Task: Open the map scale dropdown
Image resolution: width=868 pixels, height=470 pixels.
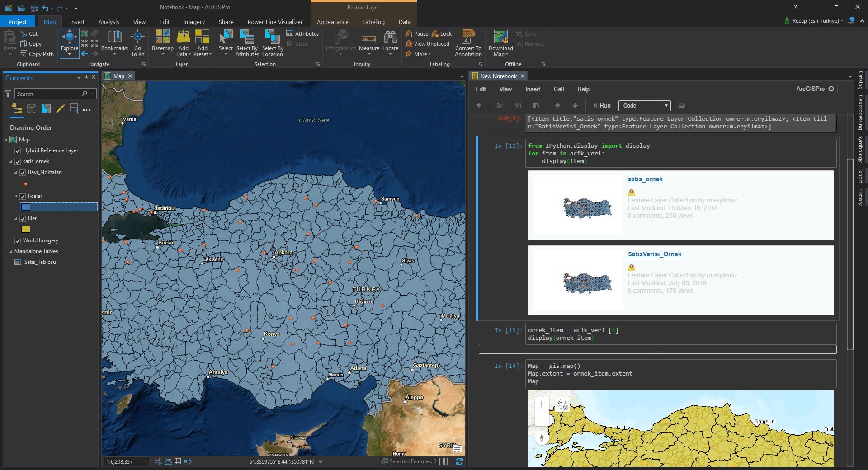Action: coord(146,461)
